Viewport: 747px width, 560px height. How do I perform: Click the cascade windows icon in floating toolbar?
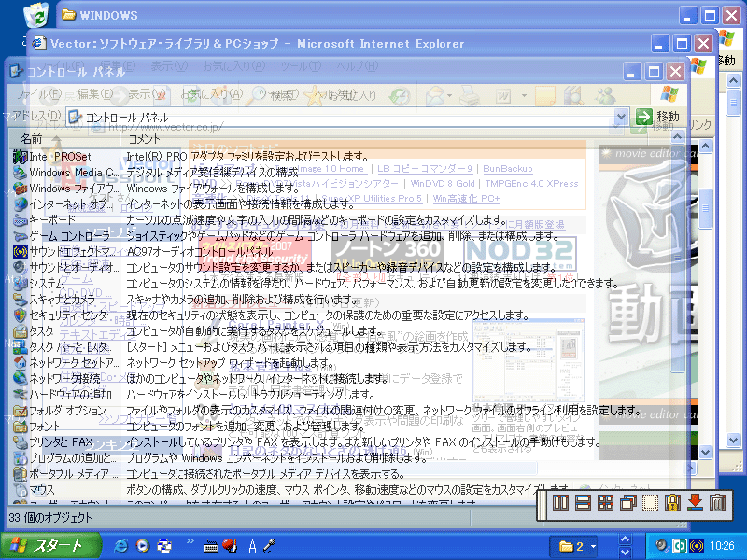(x=627, y=502)
